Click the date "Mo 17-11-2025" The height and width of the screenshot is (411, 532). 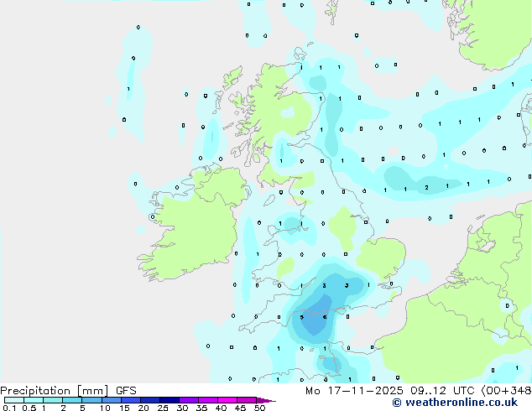point(355,391)
